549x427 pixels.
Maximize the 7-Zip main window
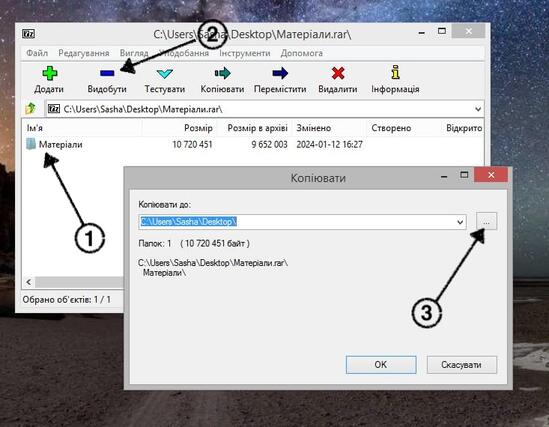[x=442, y=31]
